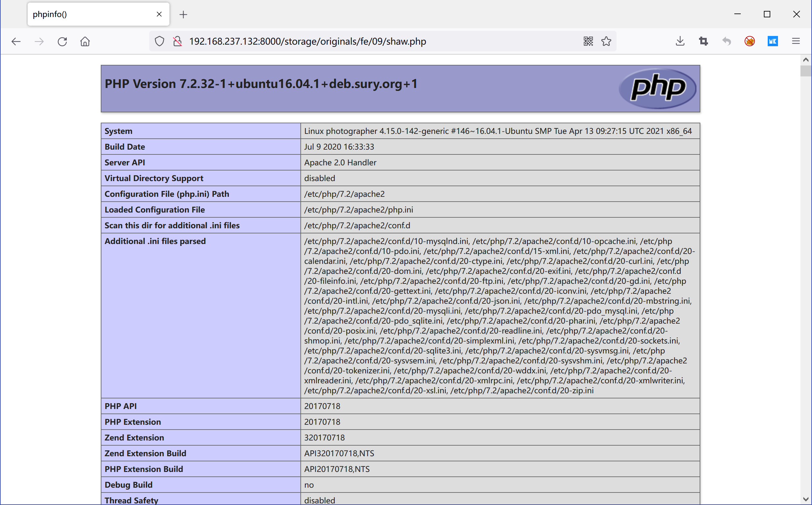
Task: Bookmark this page with the star
Action: pyautogui.click(x=606, y=41)
